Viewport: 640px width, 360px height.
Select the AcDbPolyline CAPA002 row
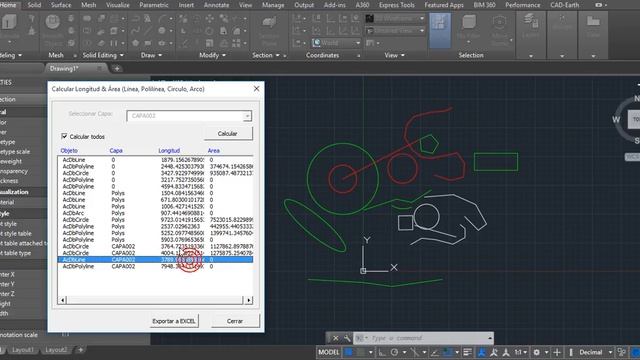pos(155,266)
